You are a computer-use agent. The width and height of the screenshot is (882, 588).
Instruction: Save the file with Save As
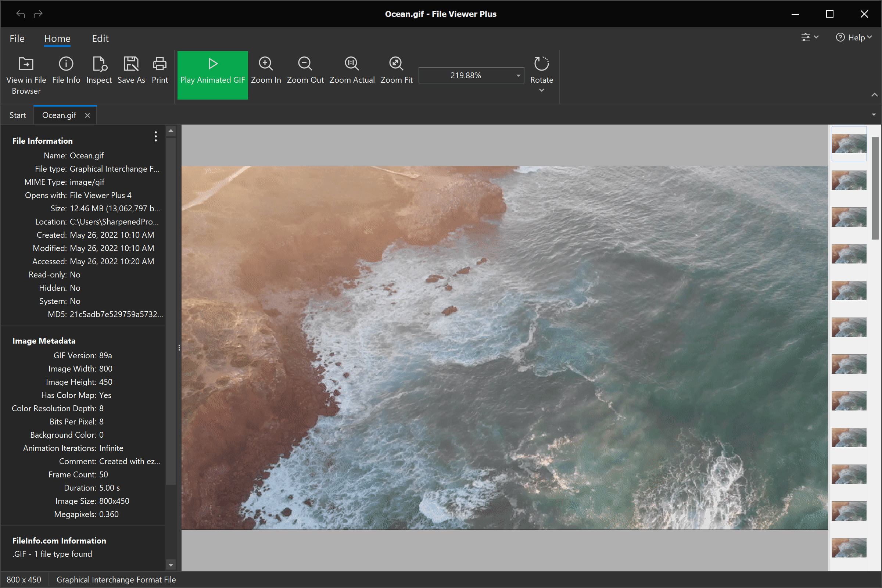tap(131, 71)
